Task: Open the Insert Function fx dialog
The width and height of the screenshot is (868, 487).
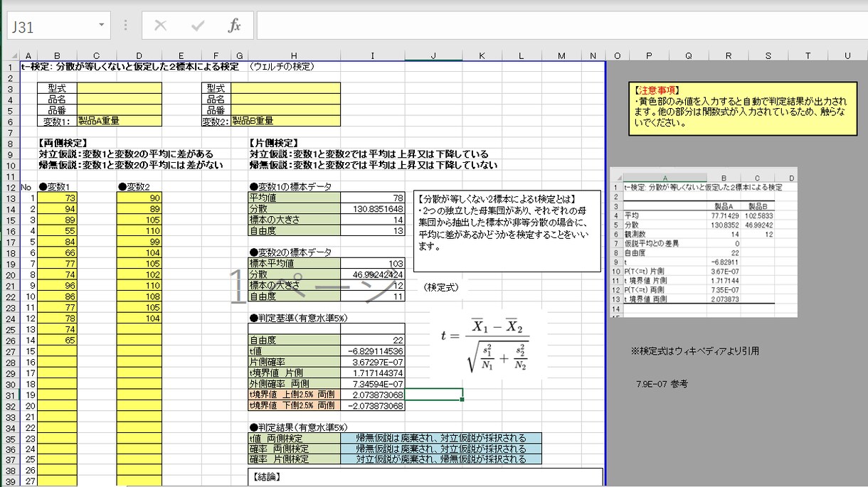Action: coord(235,26)
